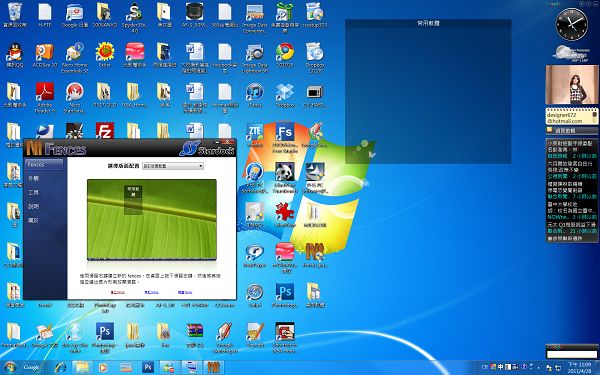The image size is (600, 375).
Task: Select the blue Dropbox box icon
Action: point(285,92)
